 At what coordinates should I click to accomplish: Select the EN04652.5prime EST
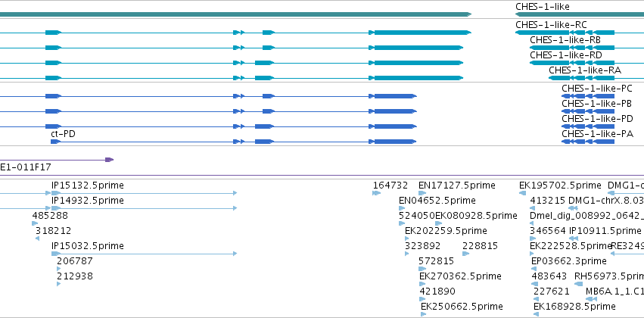tap(437, 201)
